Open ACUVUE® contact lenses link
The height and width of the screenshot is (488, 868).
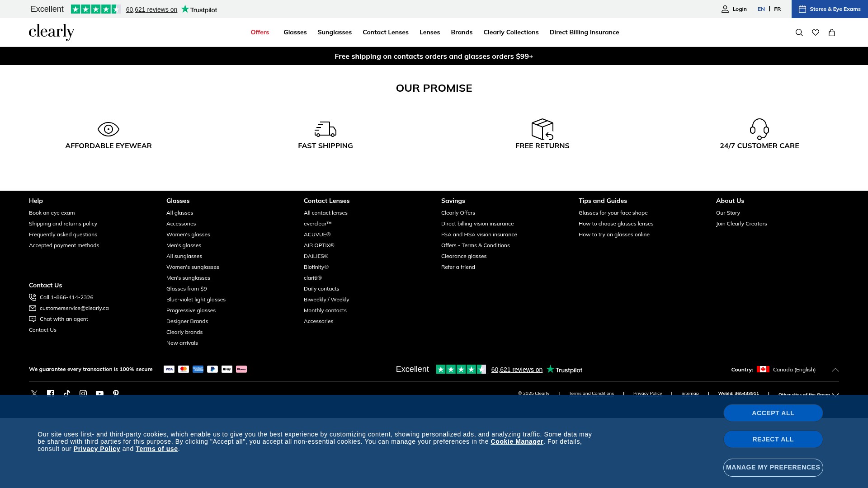pyautogui.click(x=317, y=235)
